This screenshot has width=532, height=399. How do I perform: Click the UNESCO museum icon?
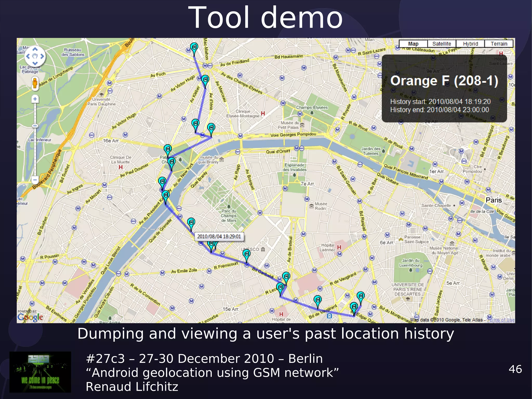[x=263, y=250]
